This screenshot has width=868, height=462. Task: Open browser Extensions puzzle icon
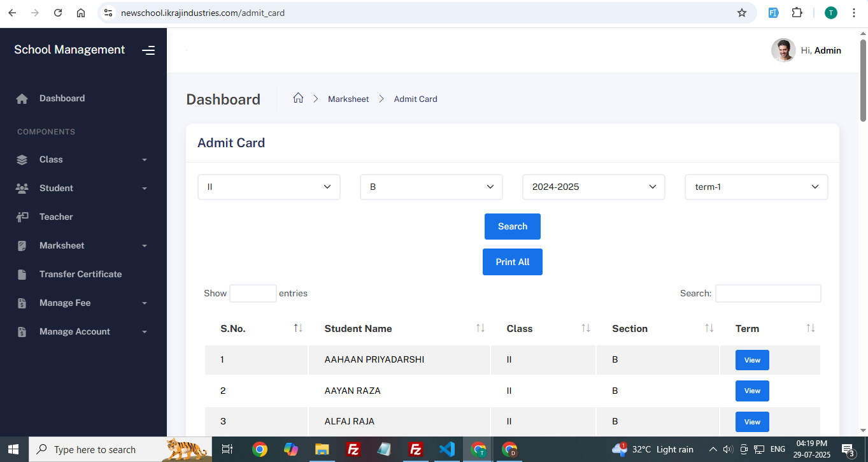tap(797, 13)
